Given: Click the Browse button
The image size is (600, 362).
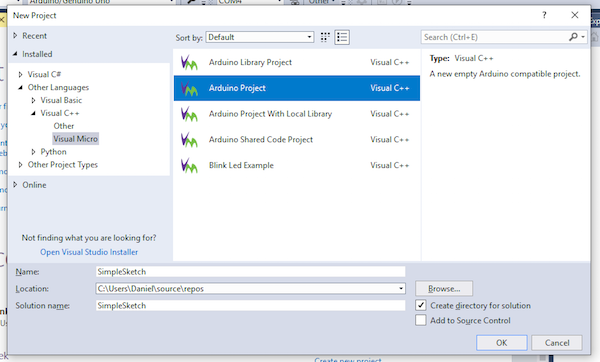Looking at the screenshot, I should pos(444,289).
